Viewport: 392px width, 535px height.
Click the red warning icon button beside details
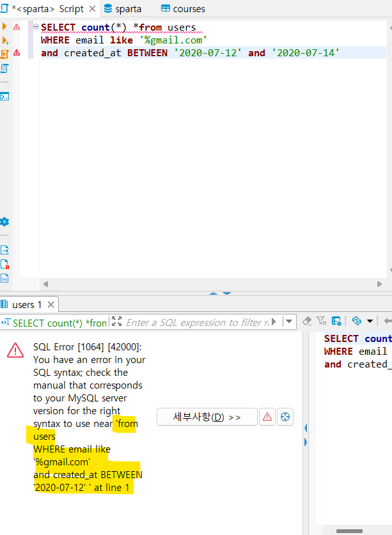[267, 417]
